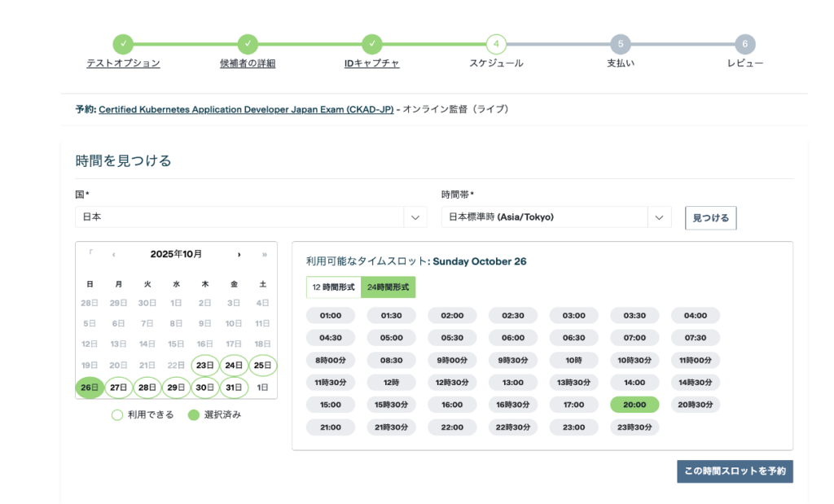Pick October 23 on the calendar
The width and height of the screenshot is (834, 504).
205,366
